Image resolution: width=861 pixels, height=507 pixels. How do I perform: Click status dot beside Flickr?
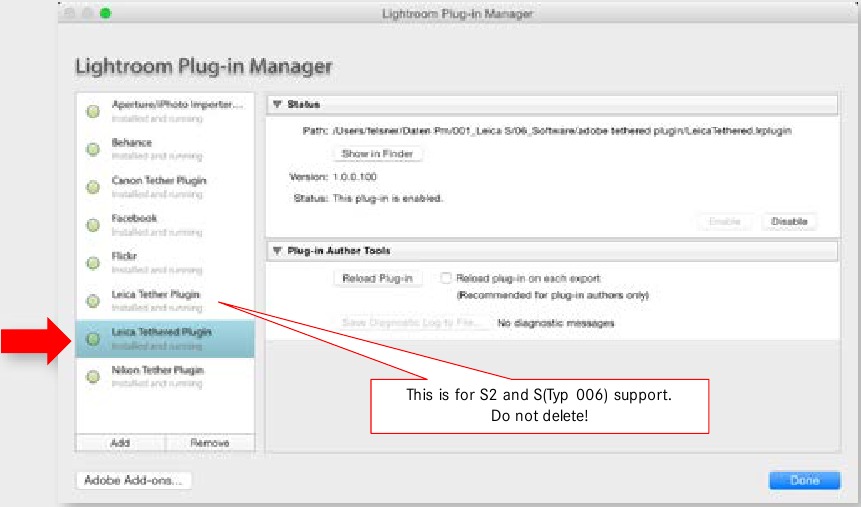tap(93, 263)
